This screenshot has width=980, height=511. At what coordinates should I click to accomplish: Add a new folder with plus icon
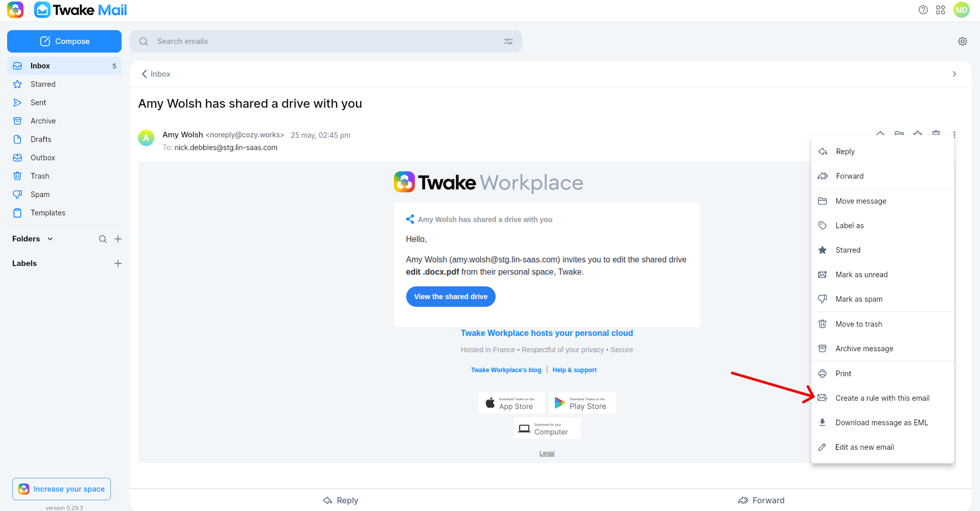(x=118, y=239)
